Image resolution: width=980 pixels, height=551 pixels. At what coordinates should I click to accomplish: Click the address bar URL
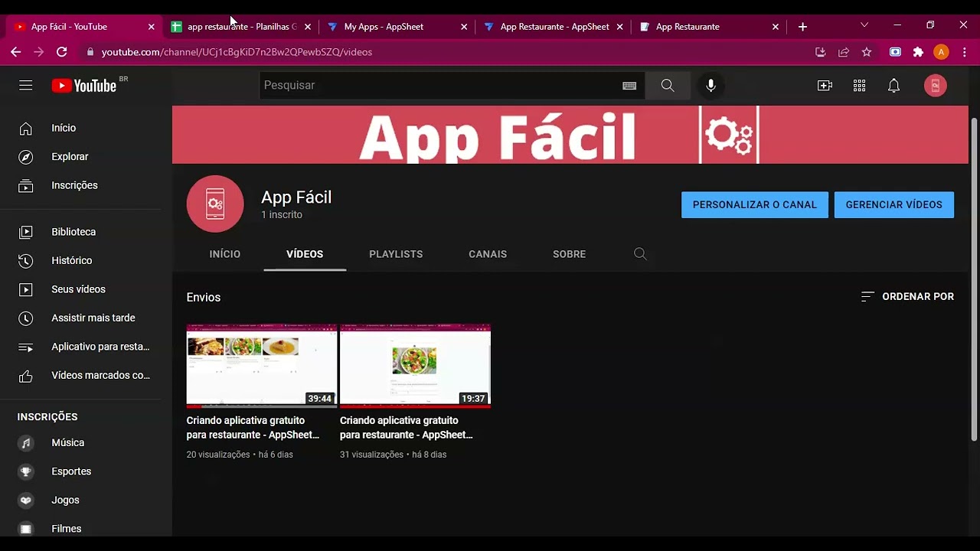point(237,52)
